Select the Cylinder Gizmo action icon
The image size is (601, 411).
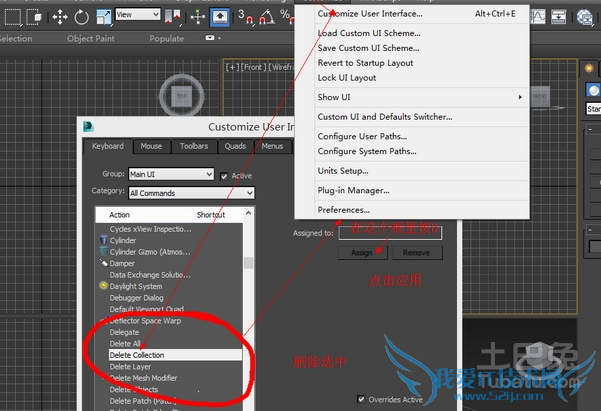coord(103,252)
